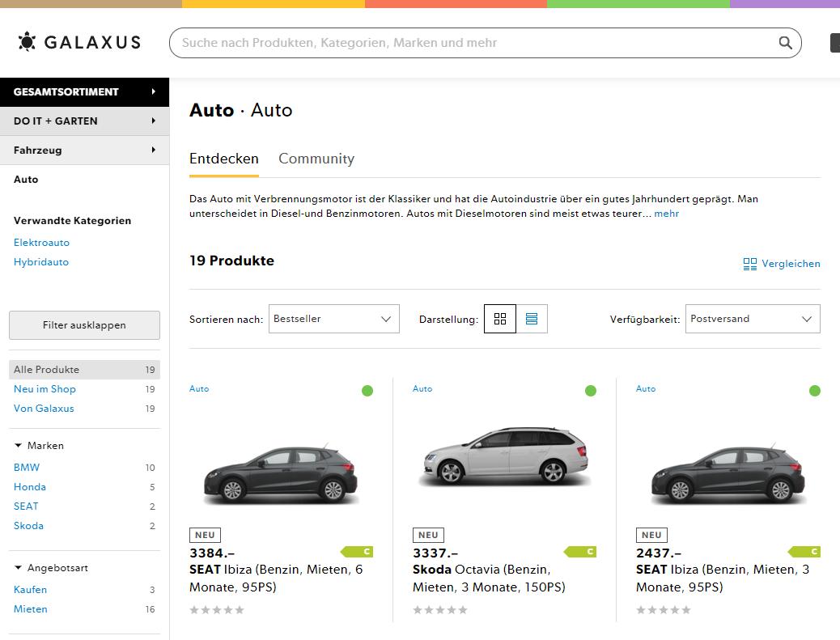
Task: Click availability dot on Skoda Octavia
Action: tap(591, 391)
